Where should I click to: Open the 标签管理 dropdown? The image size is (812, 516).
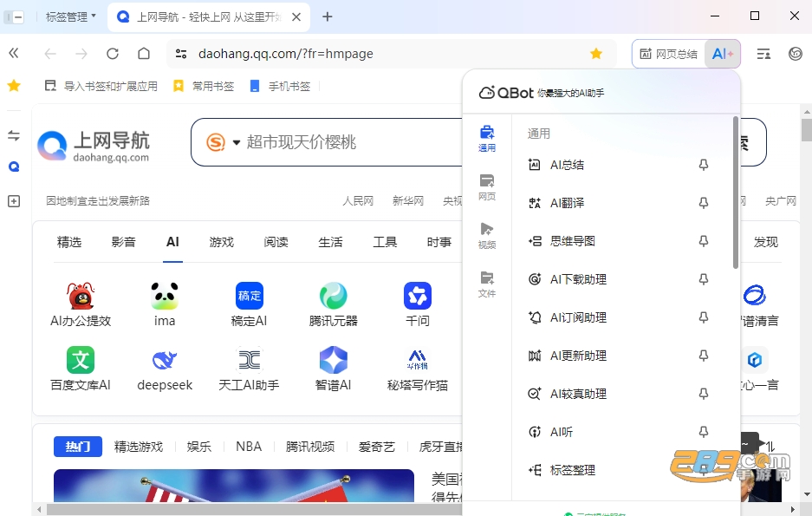(71, 16)
